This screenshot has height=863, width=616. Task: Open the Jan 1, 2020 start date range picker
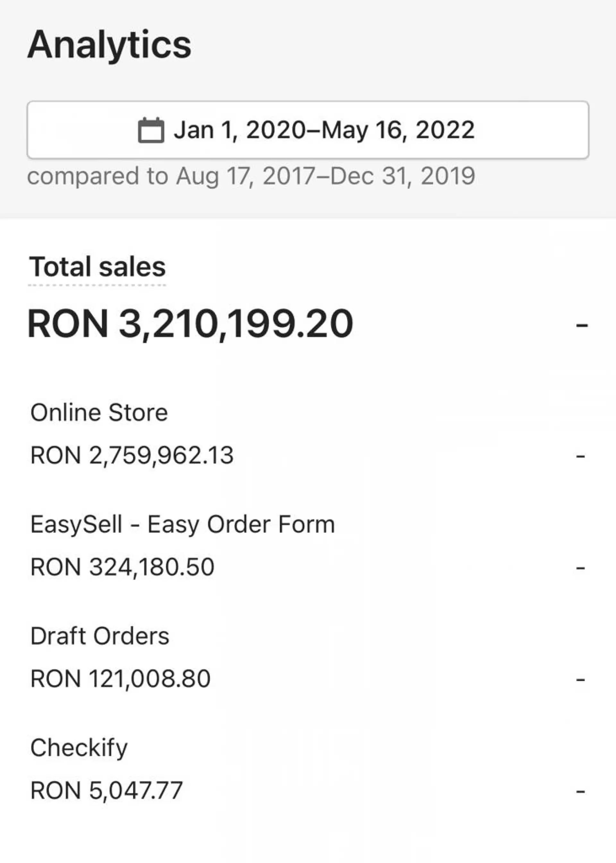pos(240,130)
